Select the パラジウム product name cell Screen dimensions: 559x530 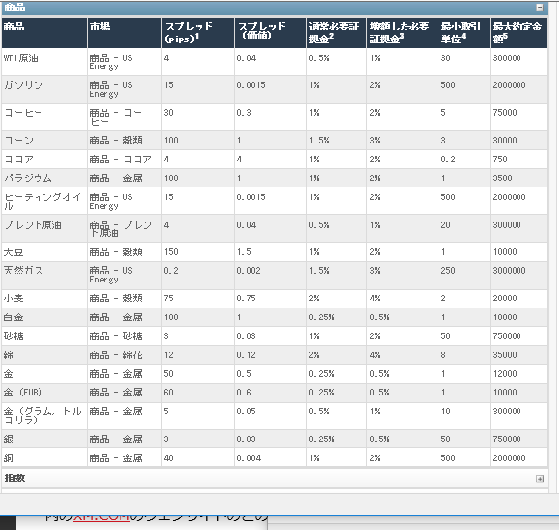44,178
